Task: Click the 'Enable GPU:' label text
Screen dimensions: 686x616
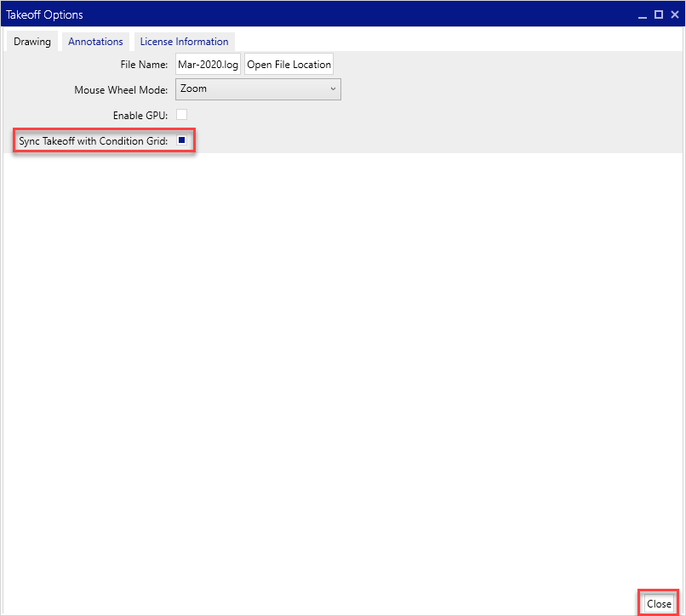Action: click(140, 116)
